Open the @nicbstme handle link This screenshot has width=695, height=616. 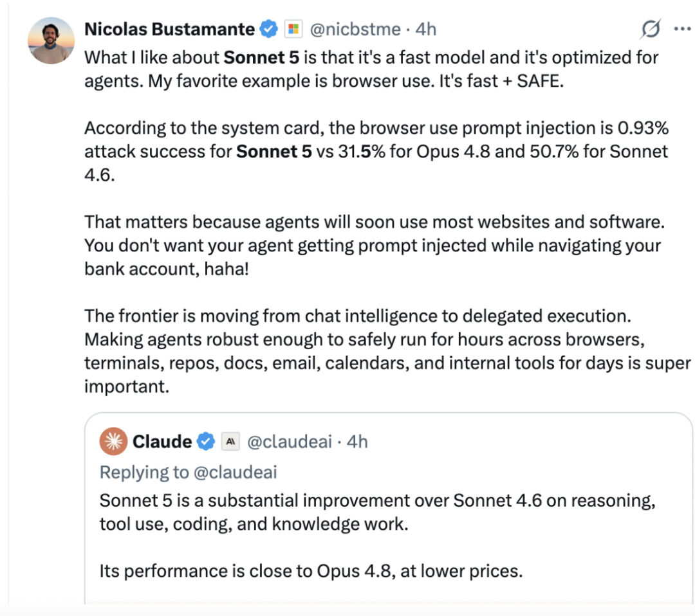[x=355, y=29]
